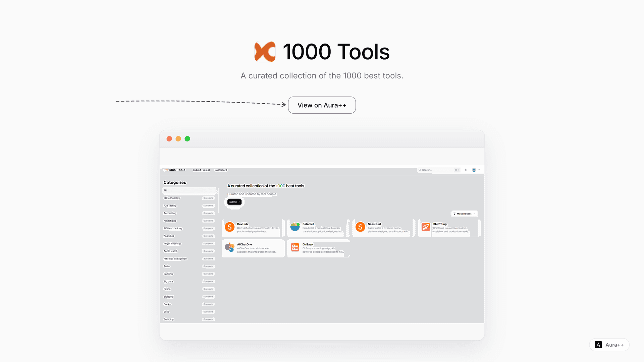Screen dimensions: 644x362
Task: Click the Aura++ 'A' logo icon
Action: click(598, 345)
